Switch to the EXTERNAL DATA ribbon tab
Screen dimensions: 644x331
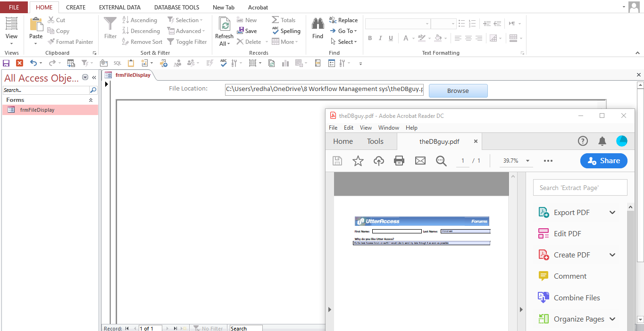tap(120, 7)
